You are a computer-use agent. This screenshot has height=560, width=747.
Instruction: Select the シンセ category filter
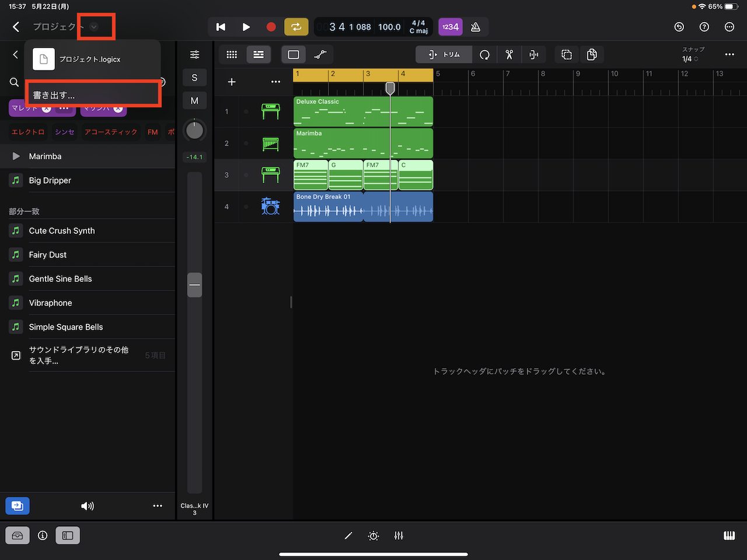coord(64,132)
